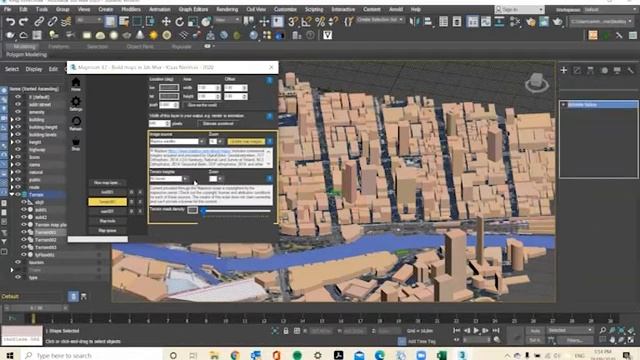Activate the Unlink Selection tool

pos(52,21)
